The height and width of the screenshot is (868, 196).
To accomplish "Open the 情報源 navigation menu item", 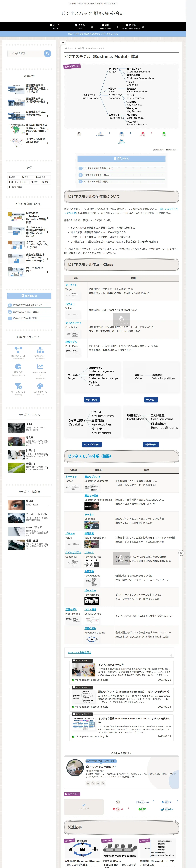I will [131, 27].
